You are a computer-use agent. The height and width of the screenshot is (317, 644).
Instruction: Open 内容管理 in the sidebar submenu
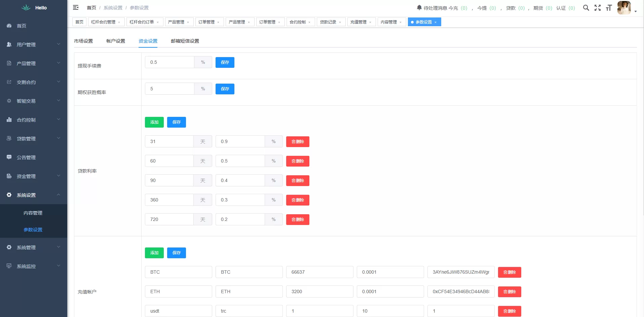tap(33, 213)
